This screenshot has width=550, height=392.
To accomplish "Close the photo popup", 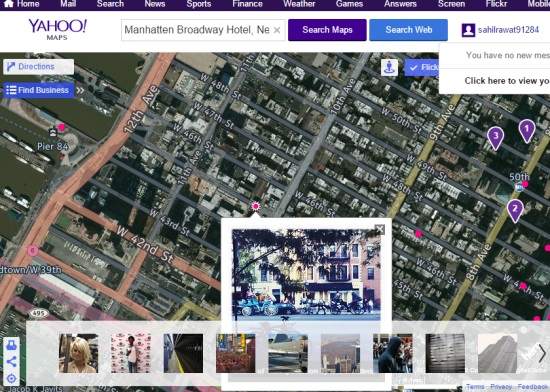I will click(x=380, y=229).
